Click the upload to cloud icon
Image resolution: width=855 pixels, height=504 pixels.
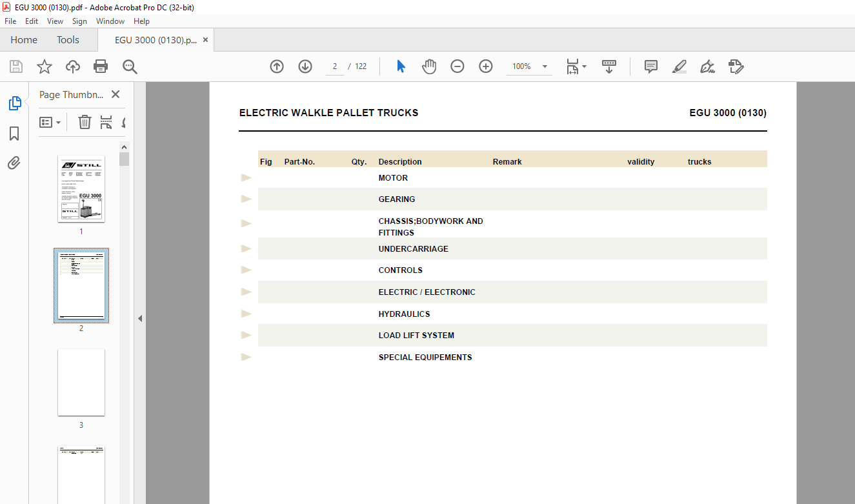tap(73, 66)
